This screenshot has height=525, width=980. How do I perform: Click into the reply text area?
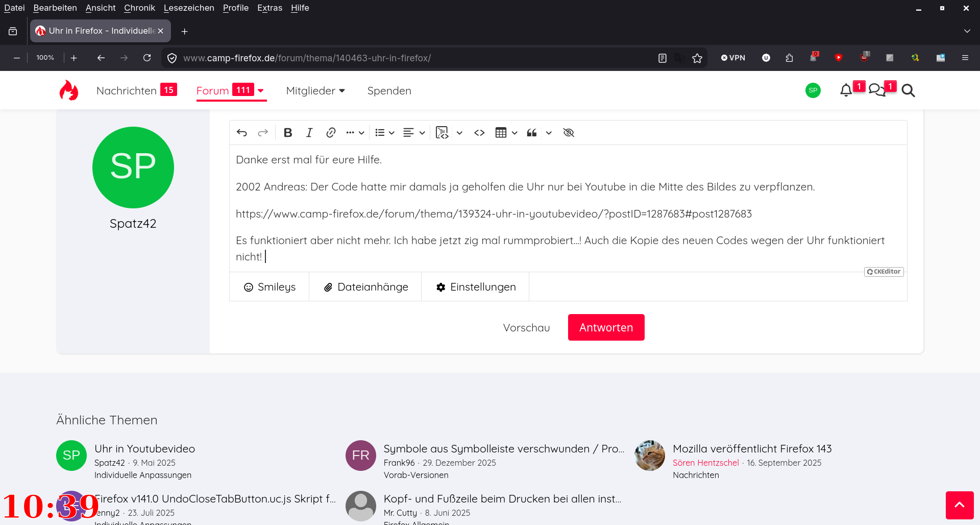[568, 208]
